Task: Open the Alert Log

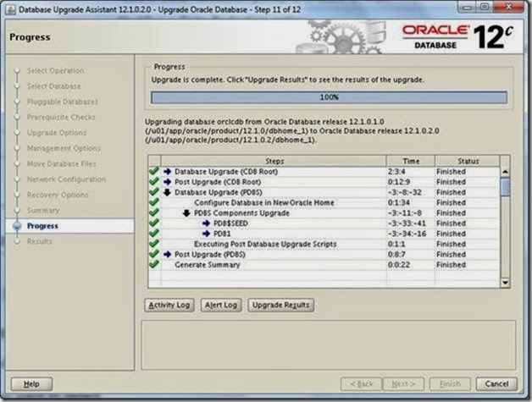Action: click(221, 305)
